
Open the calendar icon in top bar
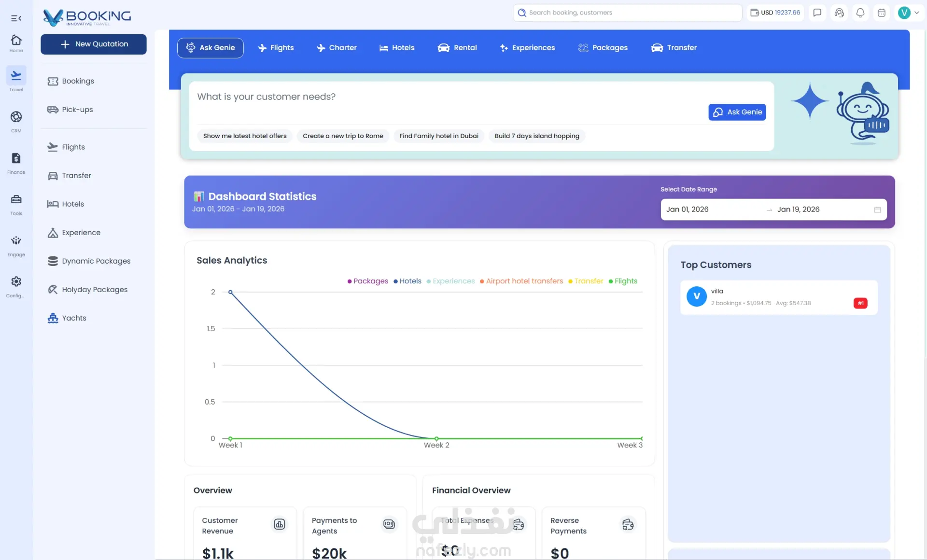[881, 13]
